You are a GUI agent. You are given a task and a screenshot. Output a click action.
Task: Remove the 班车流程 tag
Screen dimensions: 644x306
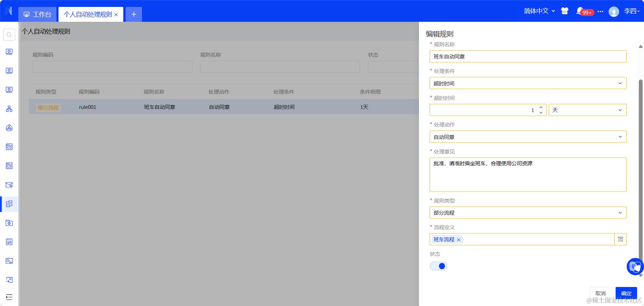click(459, 240)
